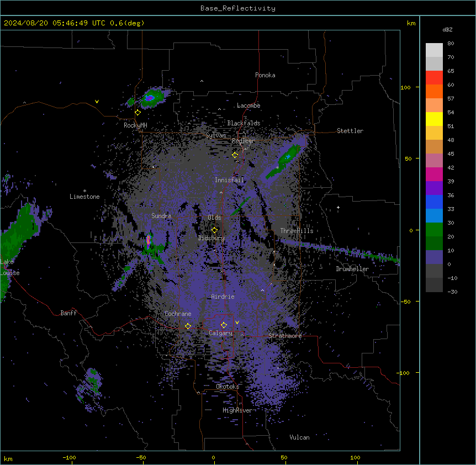
Task: Click the yellow V marker east of Calgary
Action: click(237, 323)
